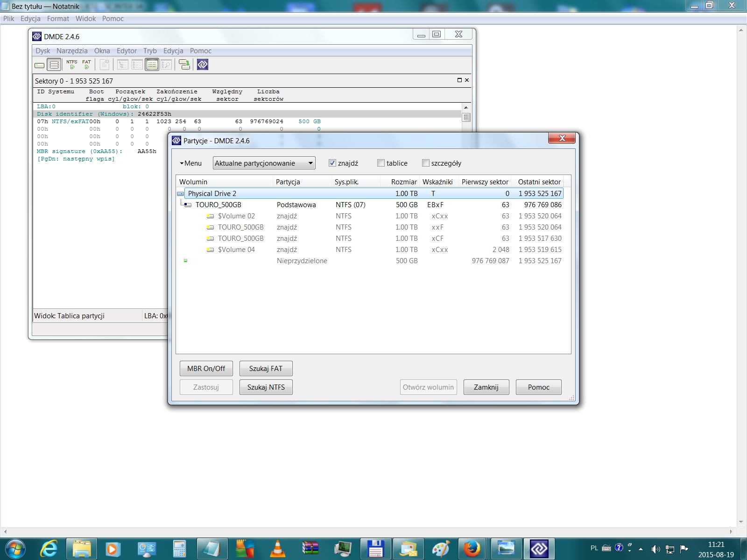Switch to Notepad on the taskbar
The height and width of the screenshot is (560, 747).
[212, 549]
